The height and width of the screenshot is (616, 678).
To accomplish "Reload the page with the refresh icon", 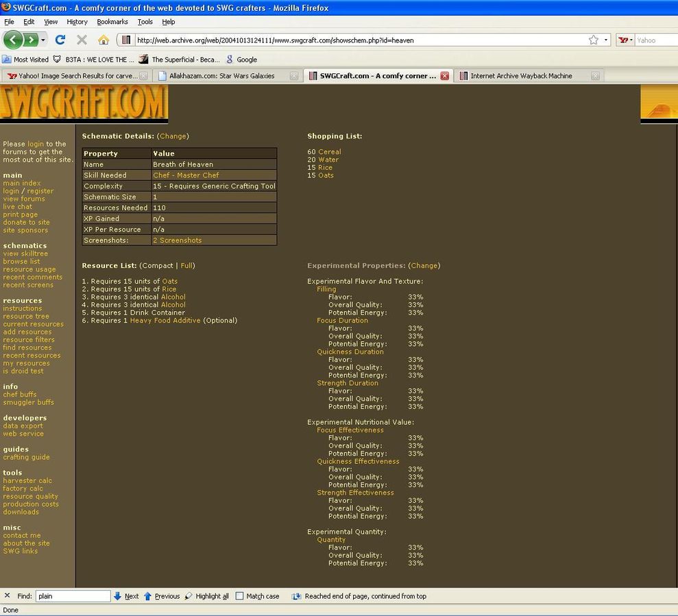I will [x=60, y=40].
